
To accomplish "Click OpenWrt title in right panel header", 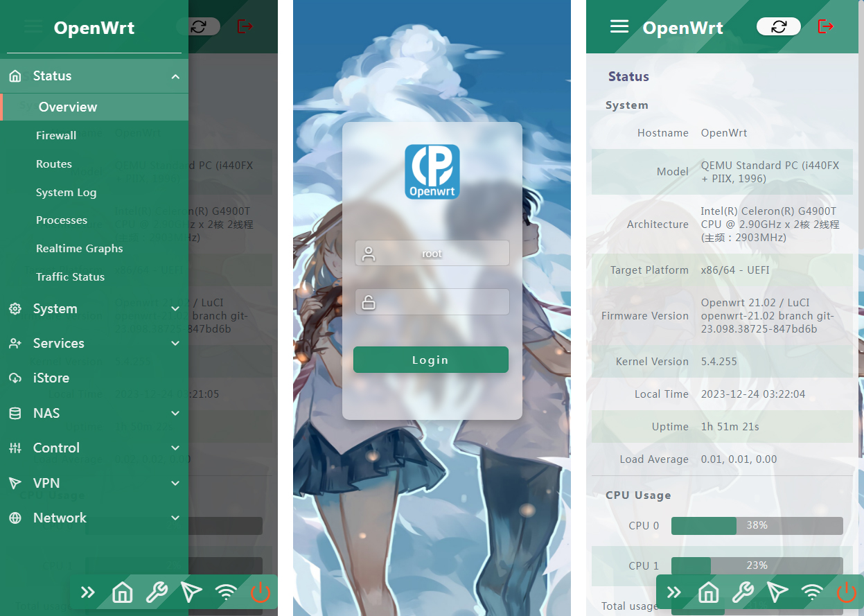I will point(683,28).
